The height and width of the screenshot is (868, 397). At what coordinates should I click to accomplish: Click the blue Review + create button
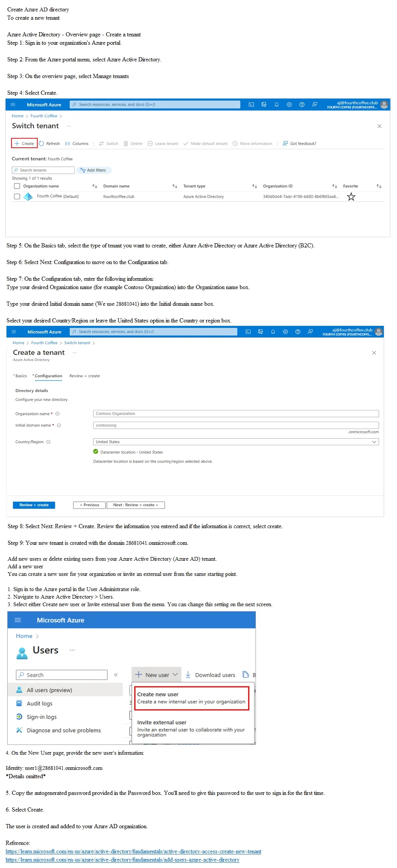click(x=34, y=505)
